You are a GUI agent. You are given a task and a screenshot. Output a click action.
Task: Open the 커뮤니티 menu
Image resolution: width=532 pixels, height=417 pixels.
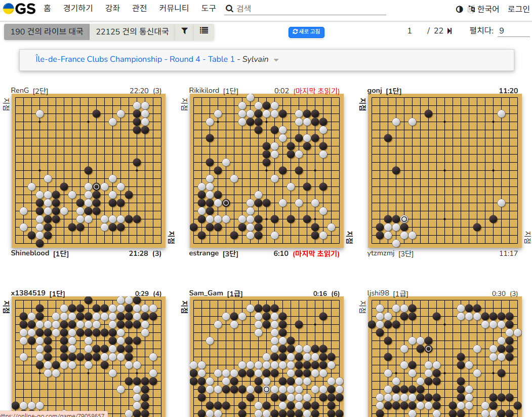coord(174,8)
